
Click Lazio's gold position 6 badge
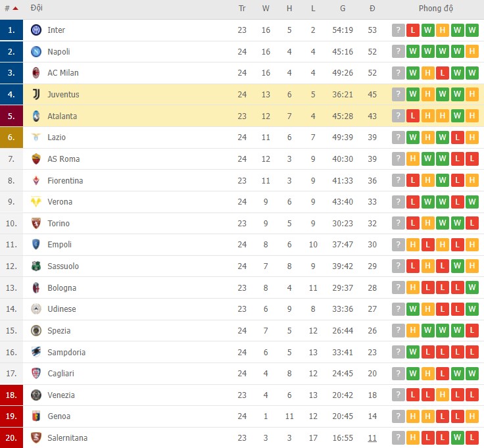pyautogui.click(x=11, y=137)
